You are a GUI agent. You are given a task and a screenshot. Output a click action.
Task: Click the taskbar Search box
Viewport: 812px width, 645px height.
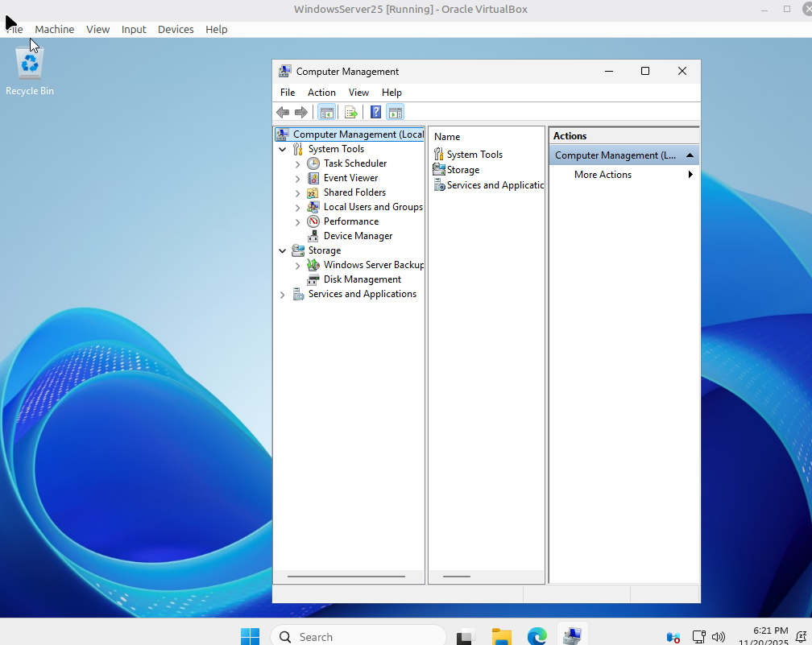pyautogui.click(x=358, y=637)
